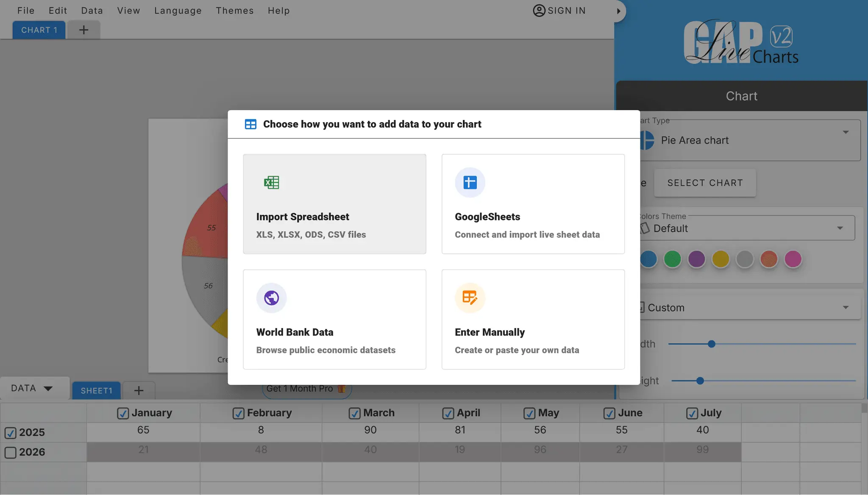The height and width of the screenshot is (495, 868).
Task: Toggle the April column checkbox
Action: [448, 413]
